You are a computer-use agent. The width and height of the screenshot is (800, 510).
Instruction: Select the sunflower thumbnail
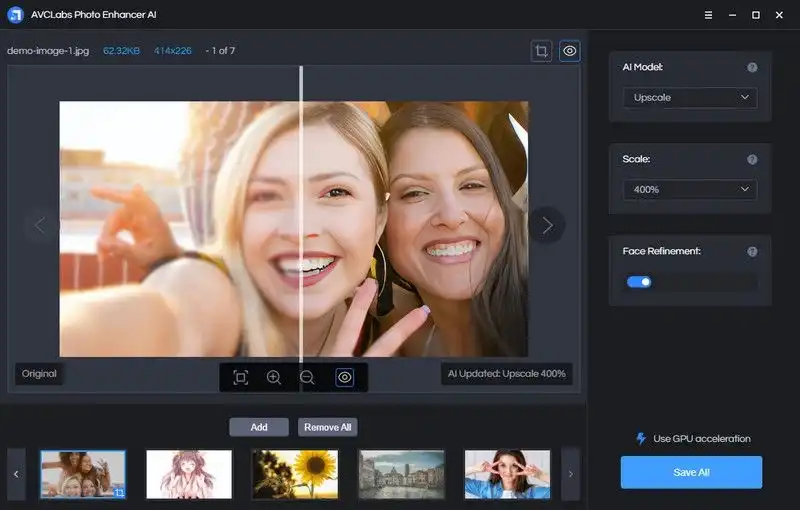pos(295,474)
